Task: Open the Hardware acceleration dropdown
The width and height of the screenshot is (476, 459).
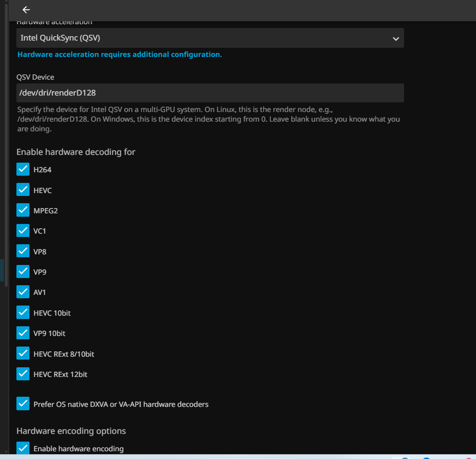Action: click(x=210, y=38)
